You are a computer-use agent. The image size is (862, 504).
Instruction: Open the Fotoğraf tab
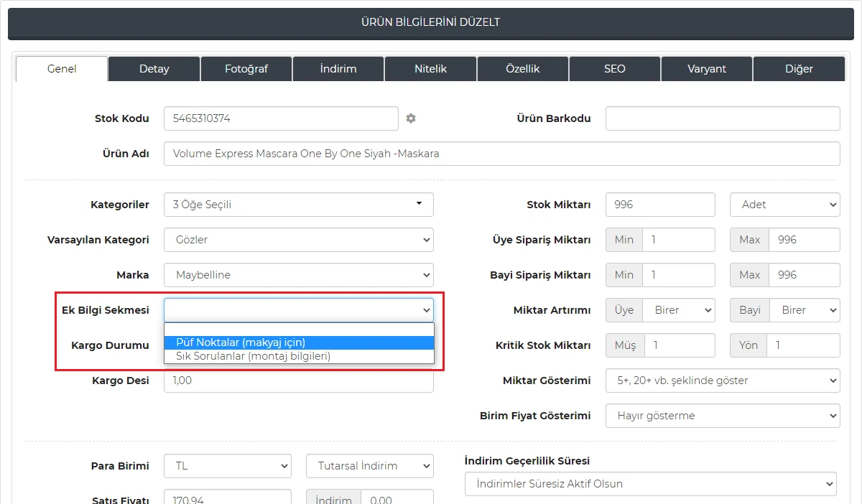tap(246, 69)
